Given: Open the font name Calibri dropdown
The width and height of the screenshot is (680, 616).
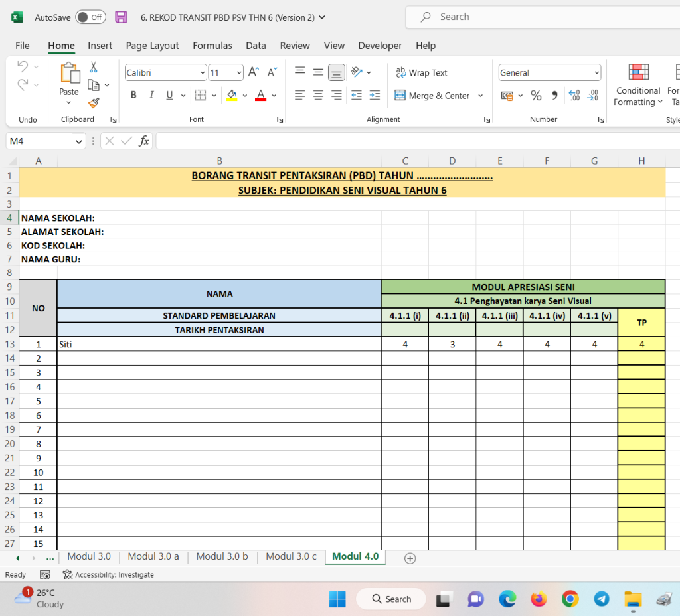Looking at the screenshot, I should click(203, 73).
